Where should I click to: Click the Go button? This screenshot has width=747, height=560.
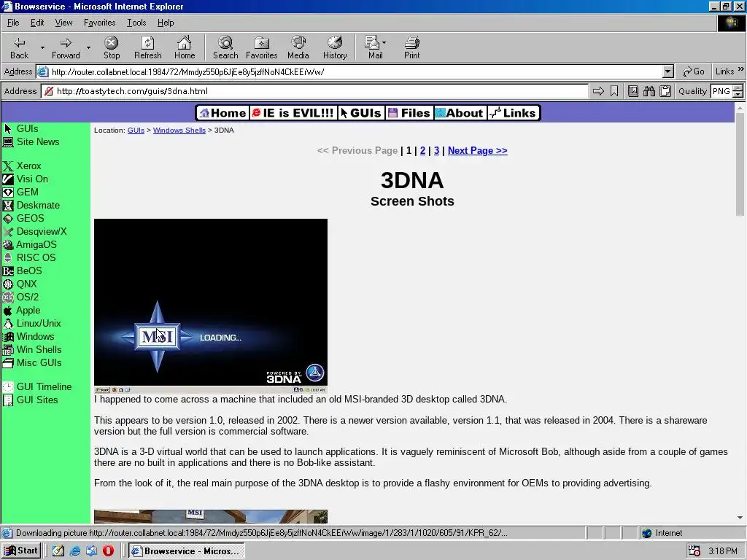pyautogui.click(x=694, y=71)
